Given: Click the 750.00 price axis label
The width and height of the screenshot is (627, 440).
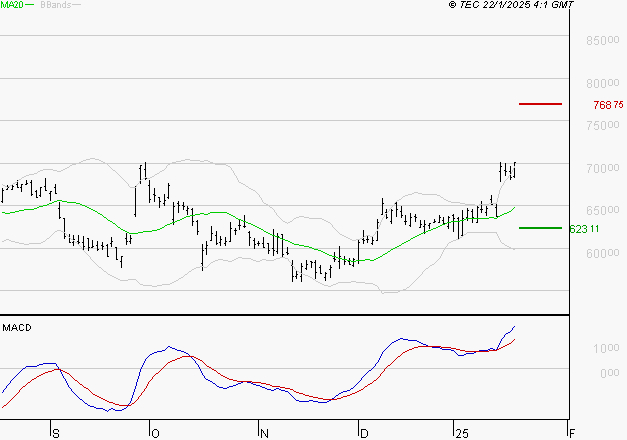Looking at the screenshot, I should click(603, 125).
